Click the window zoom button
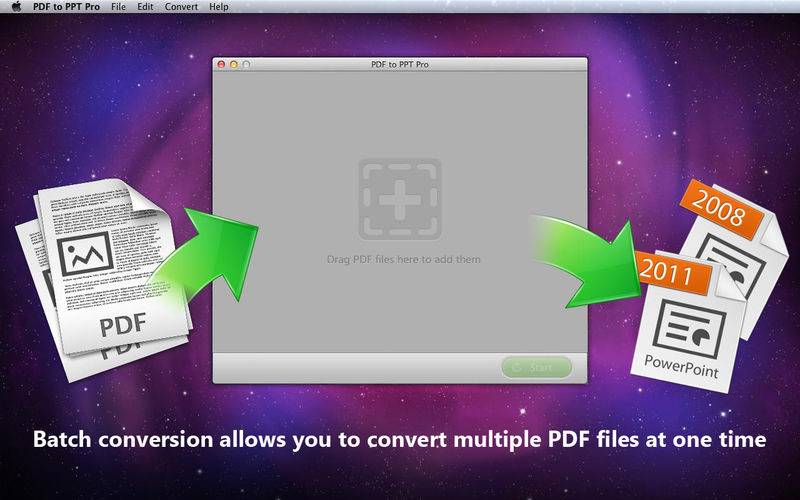Screen dimensions: 800x500 (x=246, y=64)
